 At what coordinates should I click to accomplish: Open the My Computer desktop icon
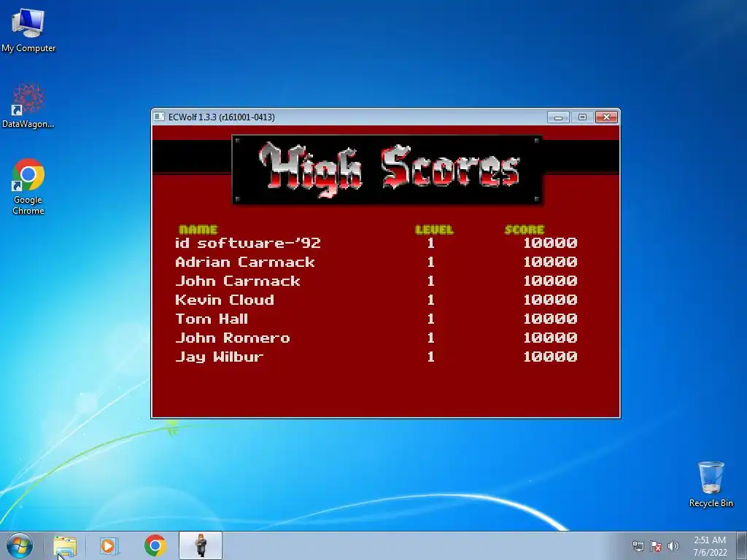click(28, 29)
